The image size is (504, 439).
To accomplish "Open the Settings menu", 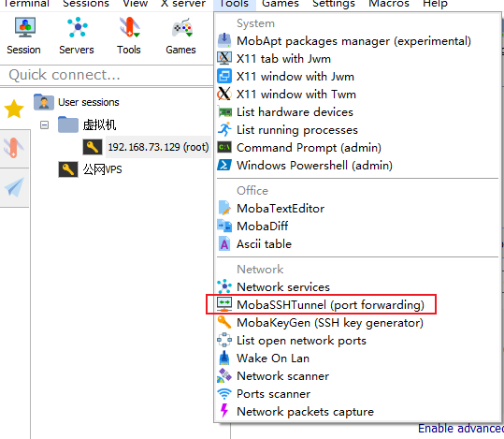I will (x=334, y=4).
